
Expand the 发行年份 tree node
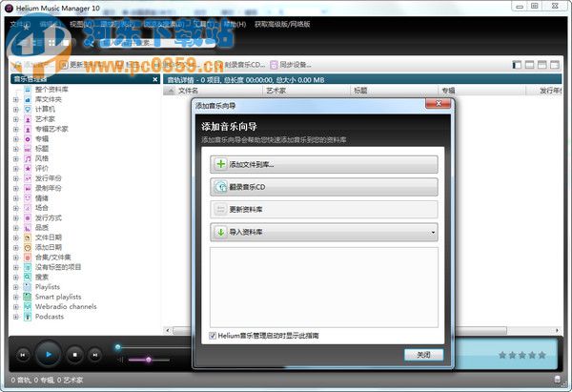coord(15,178)
